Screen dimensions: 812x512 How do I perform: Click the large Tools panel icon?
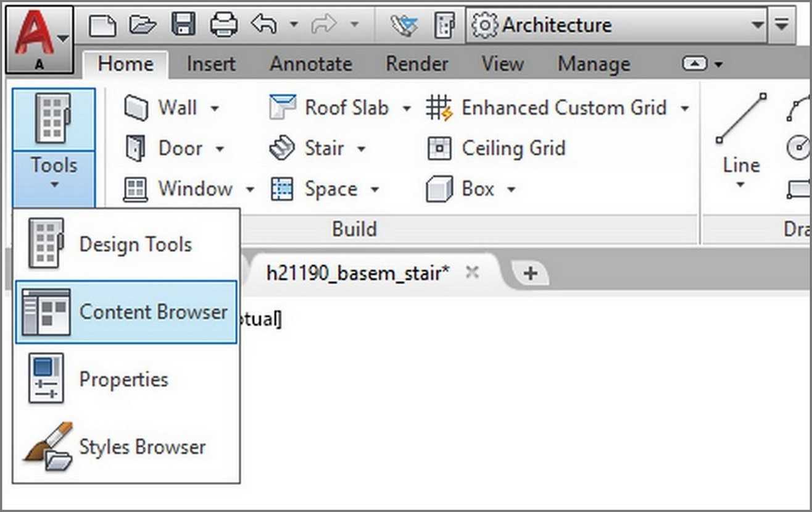point(54,119)
